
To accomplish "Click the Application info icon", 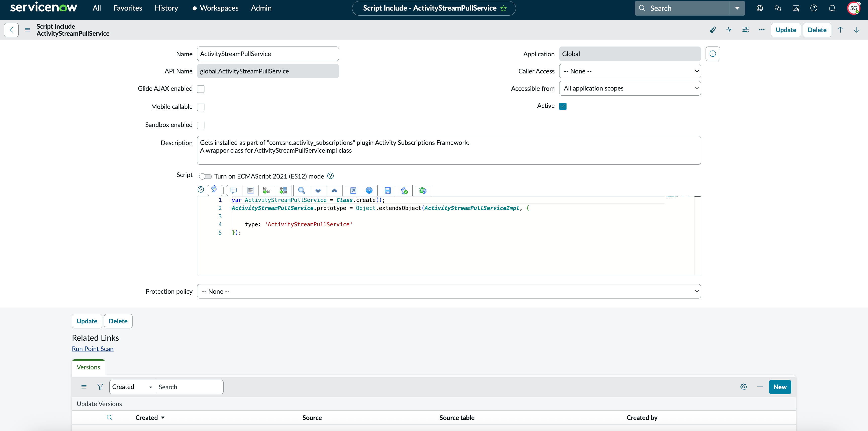I will pos(713,54).
